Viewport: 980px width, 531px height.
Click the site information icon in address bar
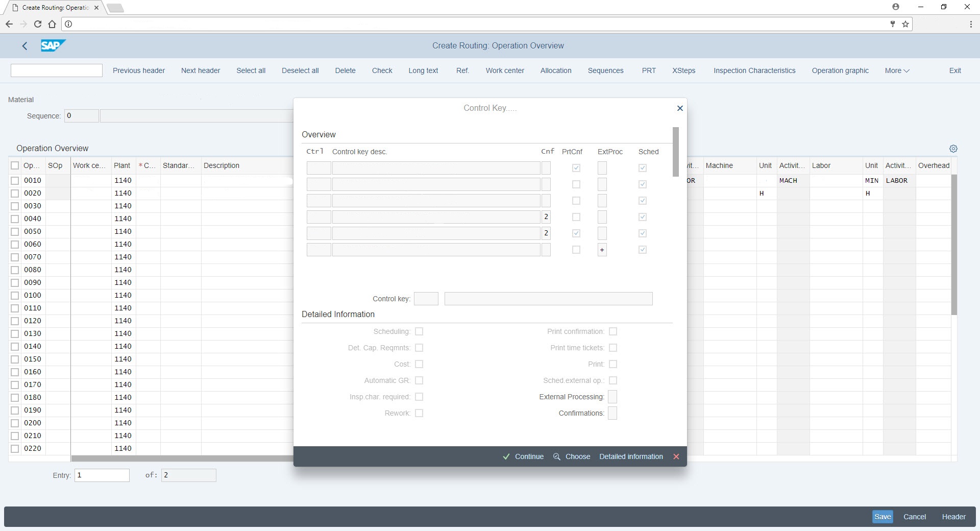(68, 24)
